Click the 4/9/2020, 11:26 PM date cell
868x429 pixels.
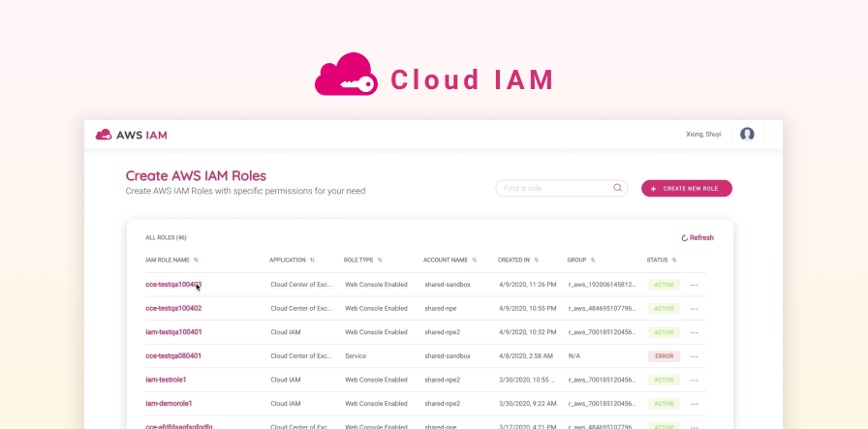528,285
